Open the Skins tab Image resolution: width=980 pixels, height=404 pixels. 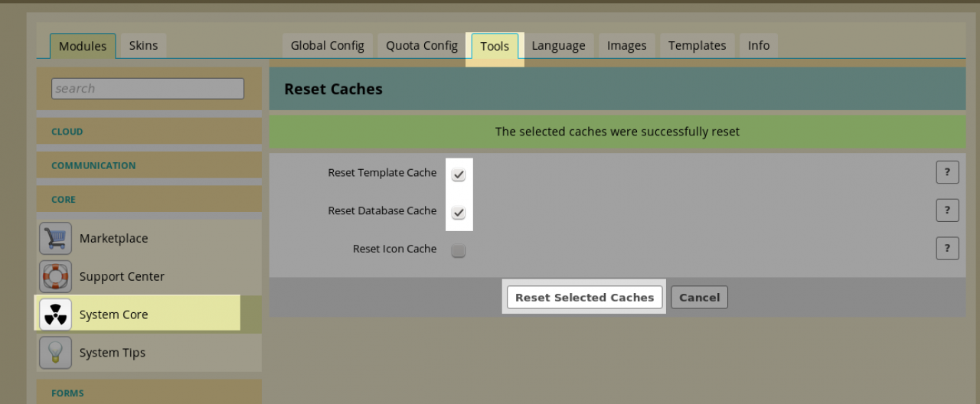143,46
